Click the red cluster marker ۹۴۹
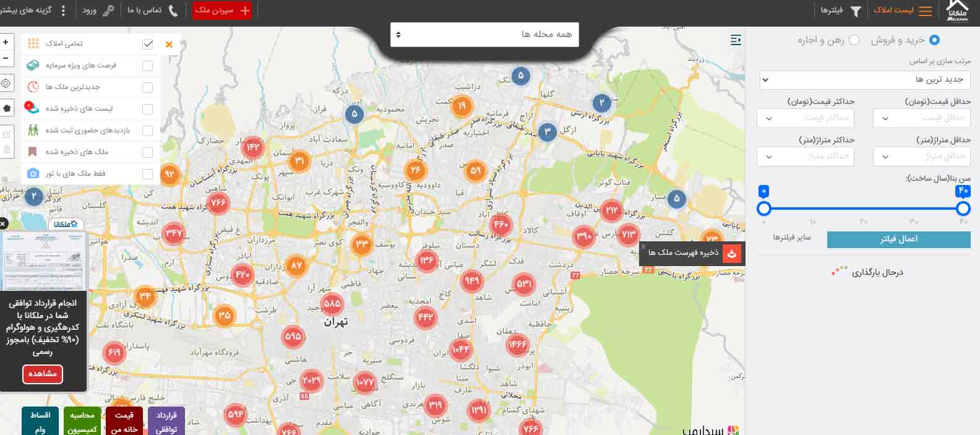980x435 pixels. coord(472,281)
